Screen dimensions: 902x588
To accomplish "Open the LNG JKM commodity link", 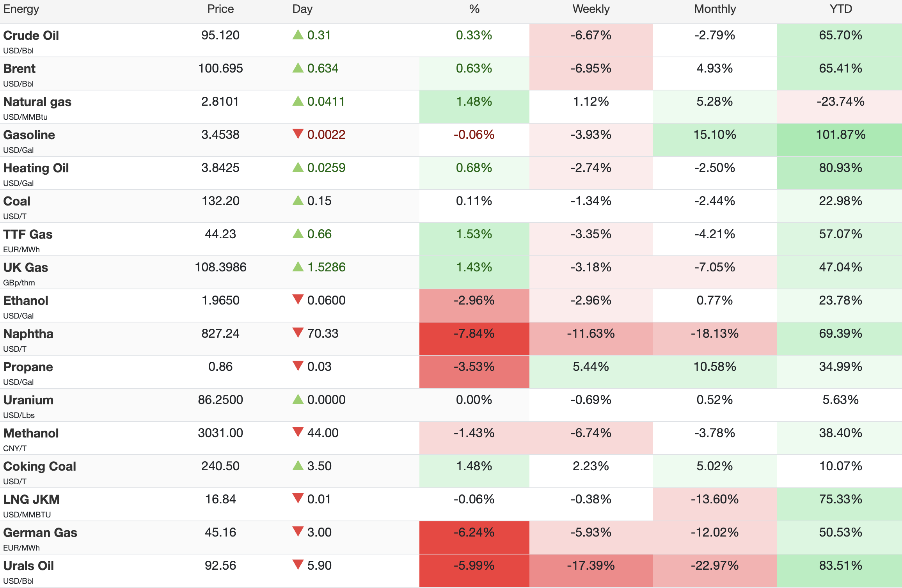I will pyautogui.click(x=31, y=499).
